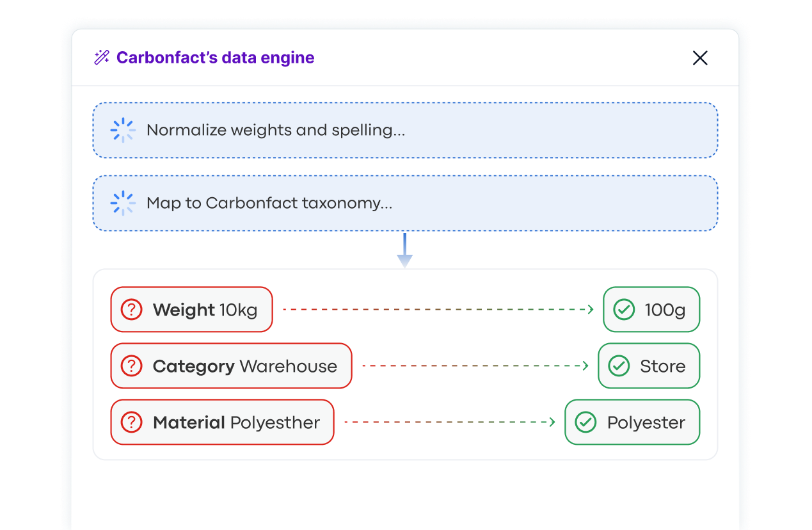Select the Map to Carbonfact taxonomy step
The image size is (812, 530).
click(404, 203)
